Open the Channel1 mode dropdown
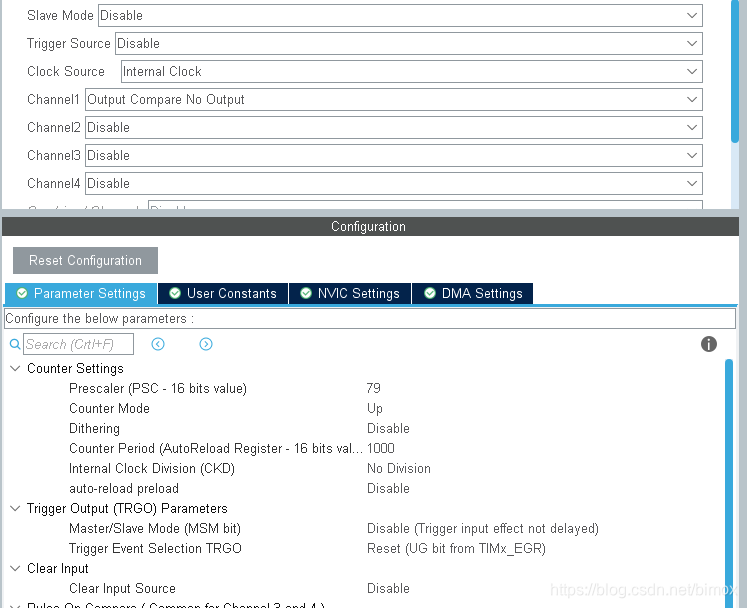747x608 pixels. [x=394, y=100]
